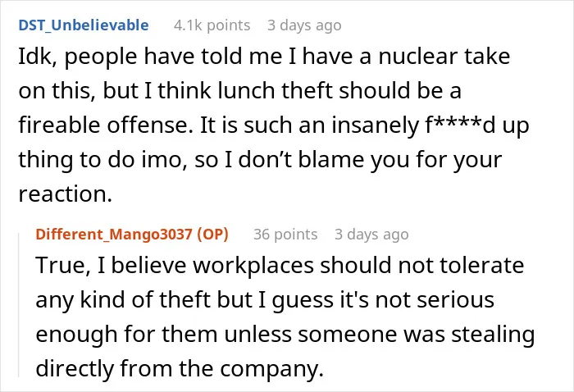Image resolution: width=574 pixels, height=392 pixels.
Task: Click the 36 points score on reply
Action: (x=285, y=235)
